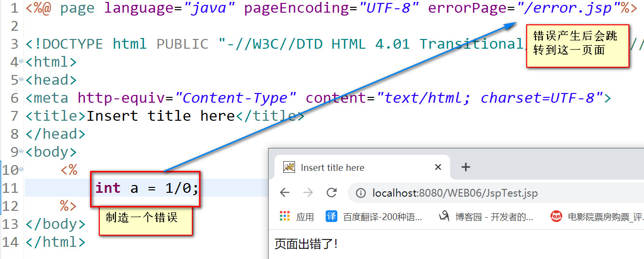Close the Insert title here tab

[x=438, y=167]
